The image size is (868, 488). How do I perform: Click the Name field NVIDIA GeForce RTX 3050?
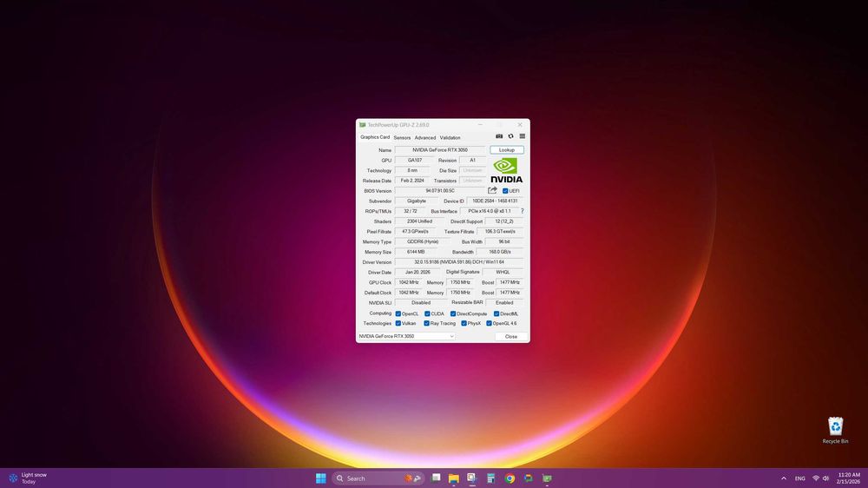[x=440, y=150]
